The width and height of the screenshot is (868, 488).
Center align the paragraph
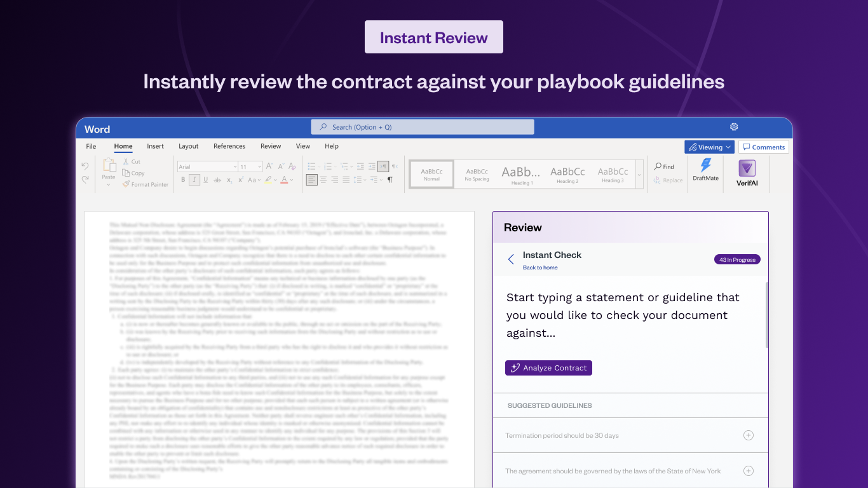tap(323, 180)
